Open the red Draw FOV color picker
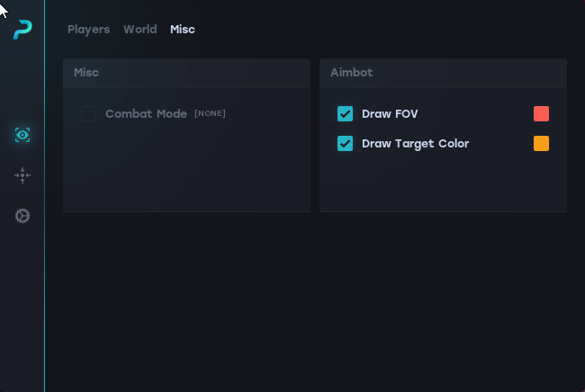 click(x=541, y=114)
